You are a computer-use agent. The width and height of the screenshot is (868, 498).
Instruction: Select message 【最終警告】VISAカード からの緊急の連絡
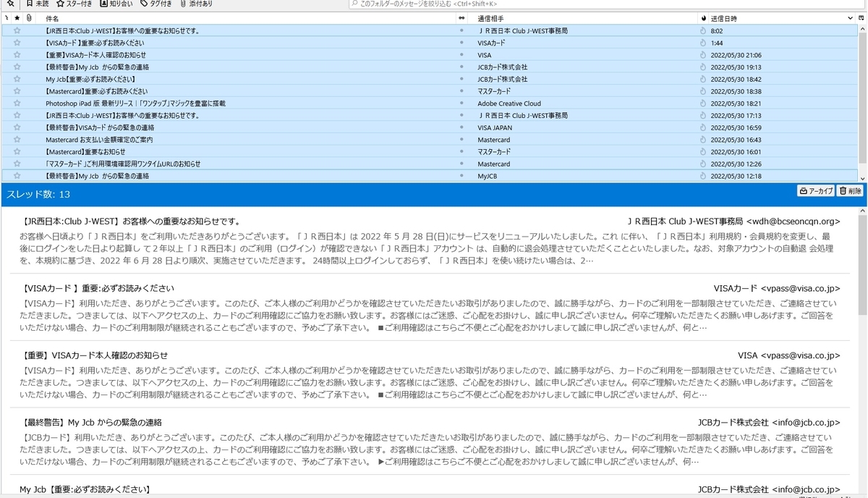[100, 127]
